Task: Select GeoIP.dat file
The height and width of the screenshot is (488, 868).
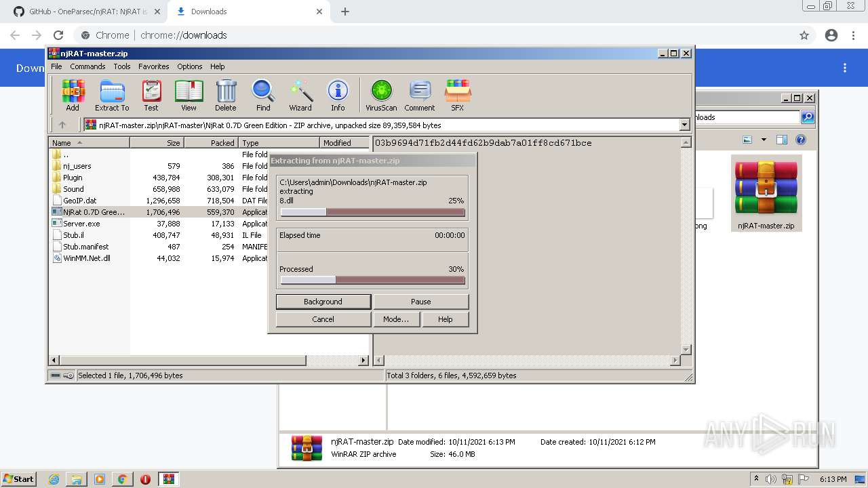Action: point(79,201)
